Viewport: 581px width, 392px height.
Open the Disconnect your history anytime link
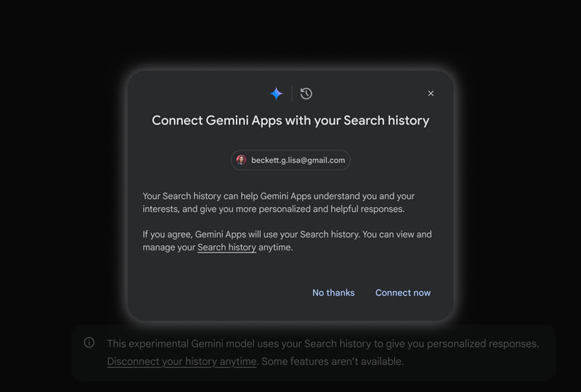[x=182, y=362]
